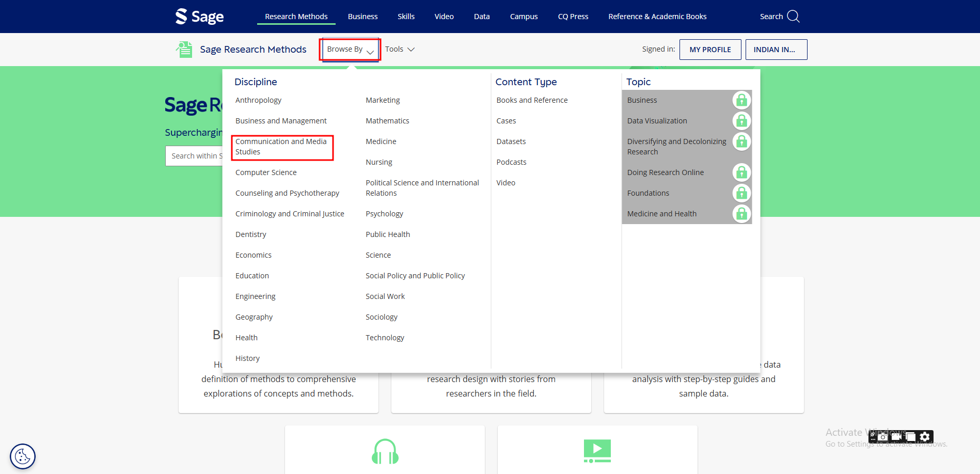Viewport: 980px width, 474px height.
Task: Collapse the Browse By dropdown
Action: point(350,50)
